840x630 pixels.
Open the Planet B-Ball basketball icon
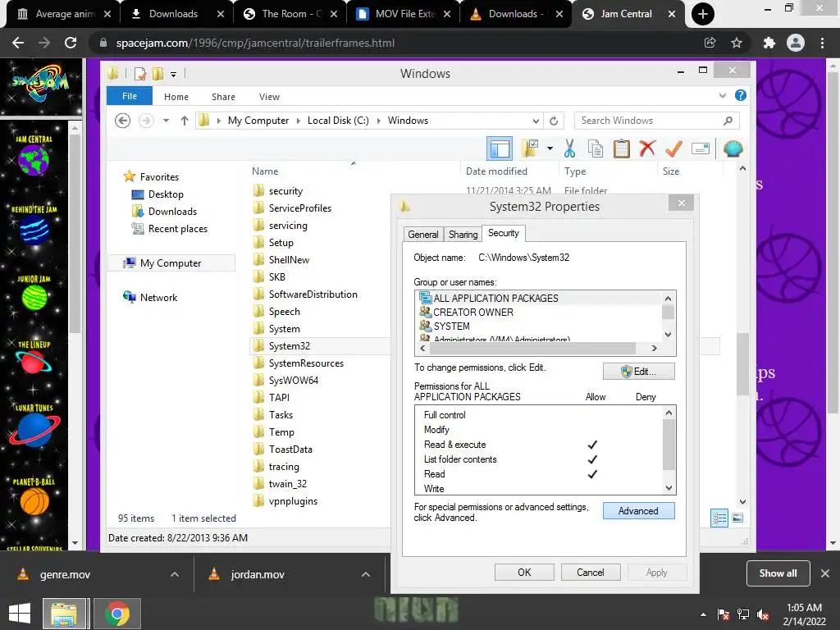click(x=34, y=501)
